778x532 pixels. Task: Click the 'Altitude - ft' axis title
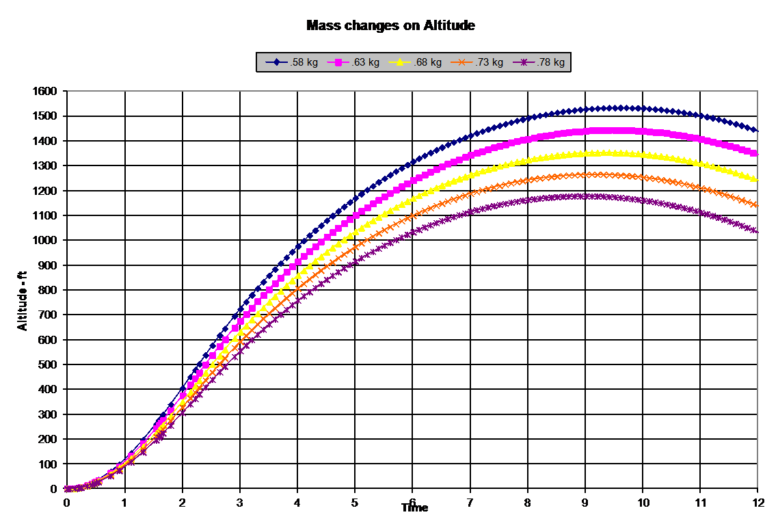pyautogui.click(x=22, y=301)
